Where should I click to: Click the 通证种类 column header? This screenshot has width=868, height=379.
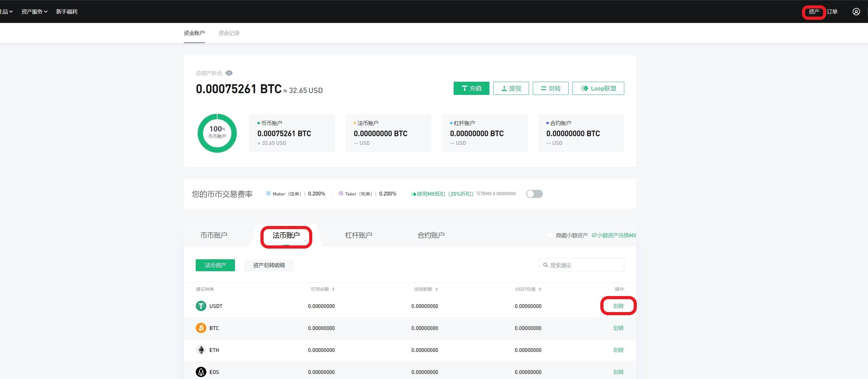pyautogui.click(x=205, y=289)
